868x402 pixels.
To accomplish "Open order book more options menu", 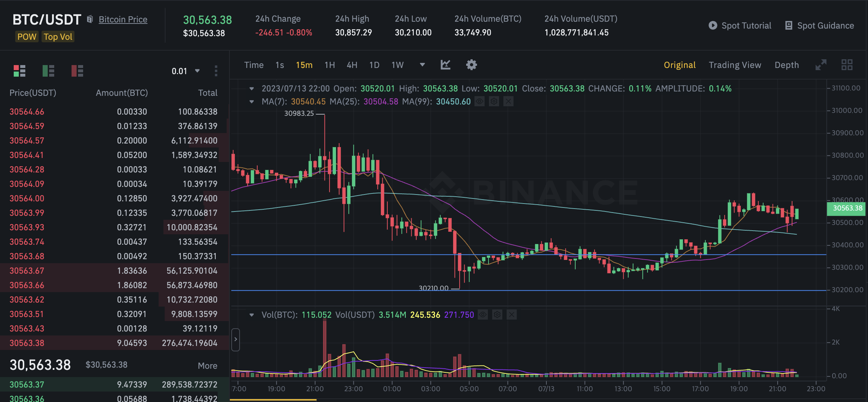I will tap(216, 71).
